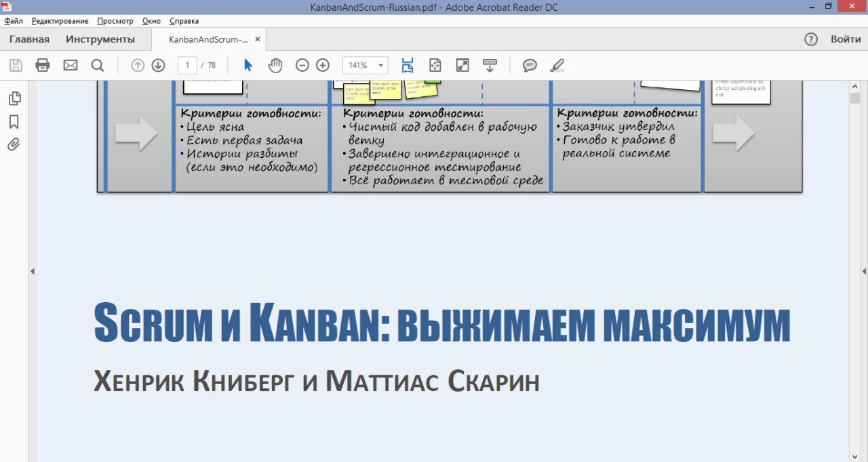Click the Adobe PDF title bar icon
Screen dimensions: 868x462
tap(7, 6)
